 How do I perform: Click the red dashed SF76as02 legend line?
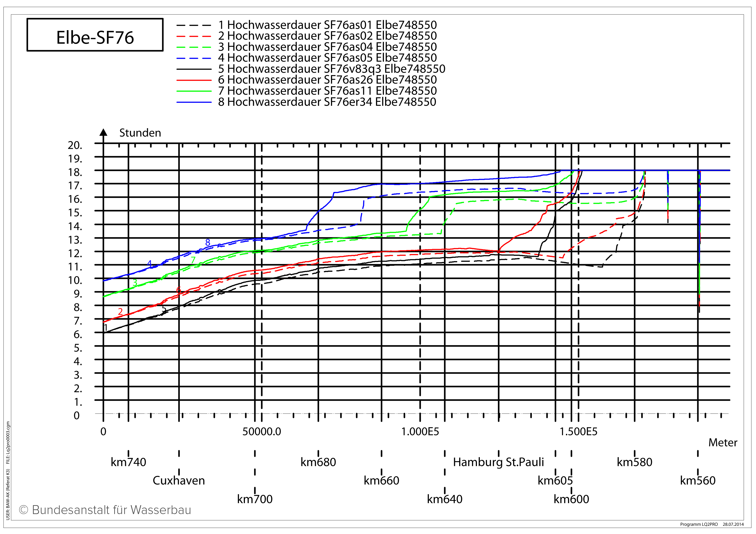(x=194, y=36)
